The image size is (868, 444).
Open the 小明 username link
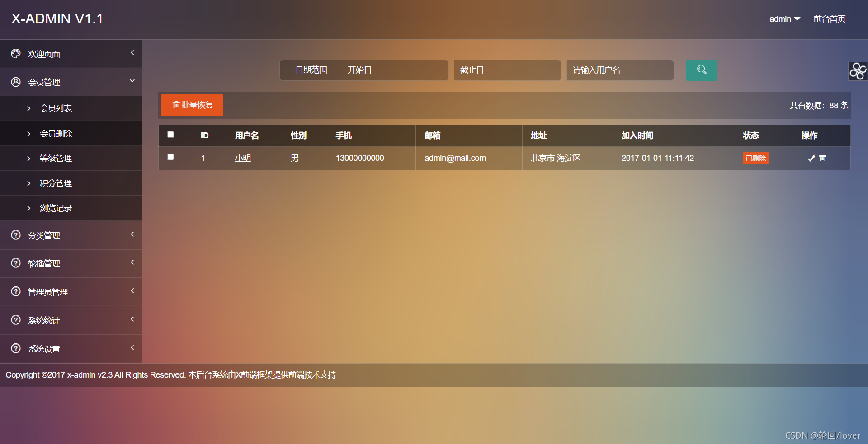pyautogui.click(x=243, y=158)
